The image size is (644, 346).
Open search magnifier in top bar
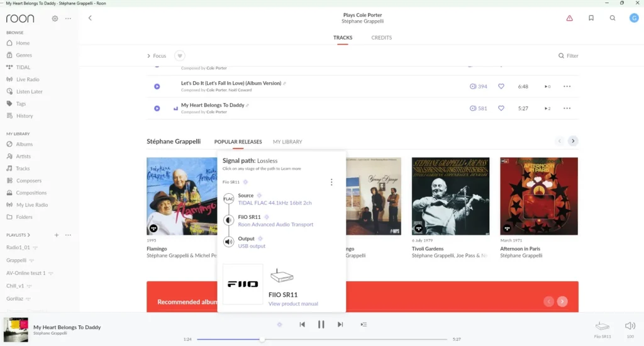click(613, 18)
